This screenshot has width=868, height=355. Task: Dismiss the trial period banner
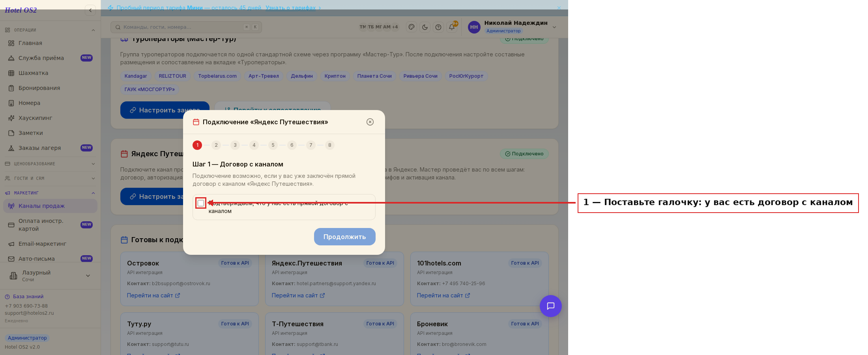[x=559, y=8]
